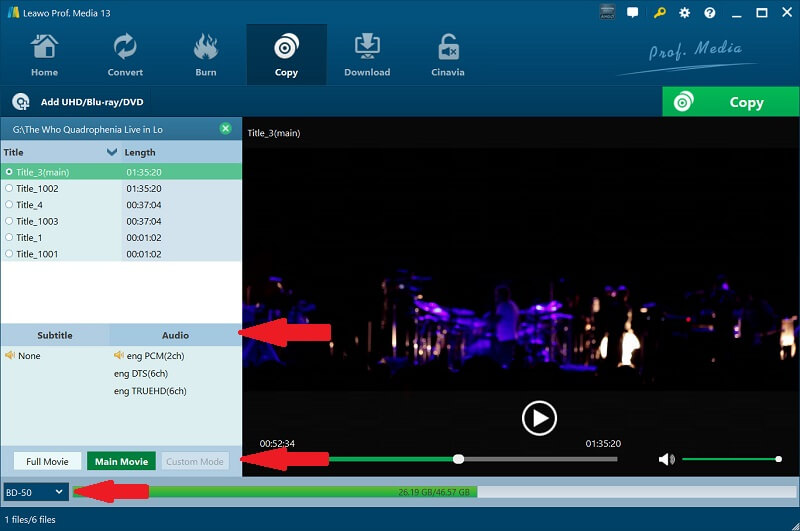Select the Title_1003 radio button
The width and height of the screenshot is (800, 531).
pos(9,221)
